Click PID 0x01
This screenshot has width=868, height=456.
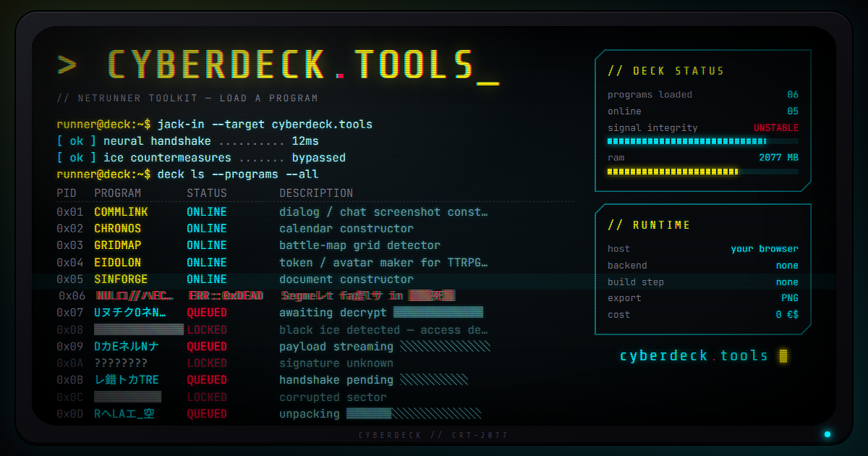(x=69, y=212)
